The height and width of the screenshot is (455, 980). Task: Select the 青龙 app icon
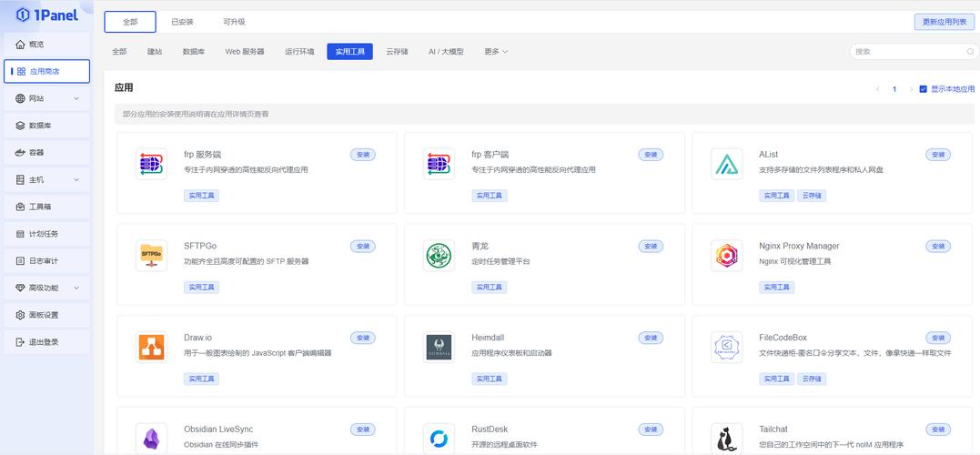[439, 256]
